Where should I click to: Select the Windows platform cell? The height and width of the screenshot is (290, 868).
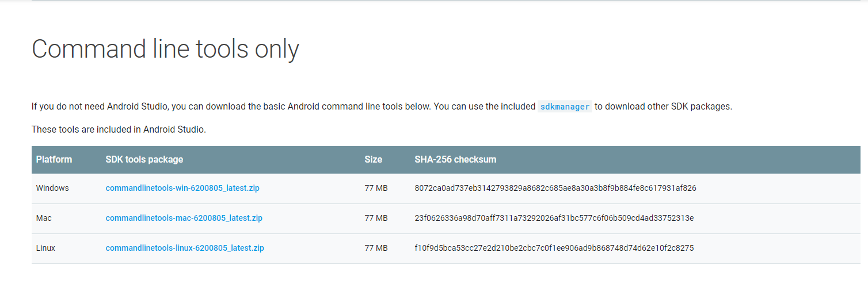(x=52, y=188)
